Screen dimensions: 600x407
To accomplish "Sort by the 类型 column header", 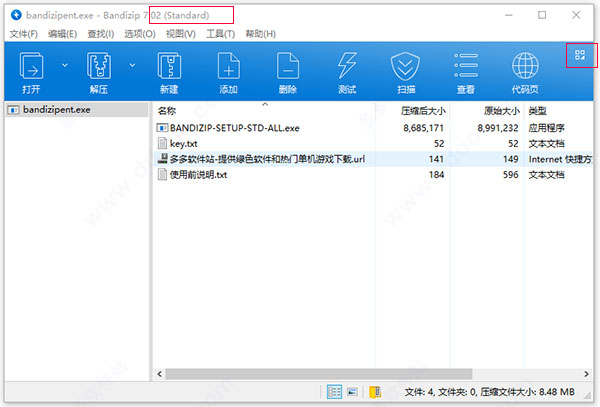I will 538,111.
